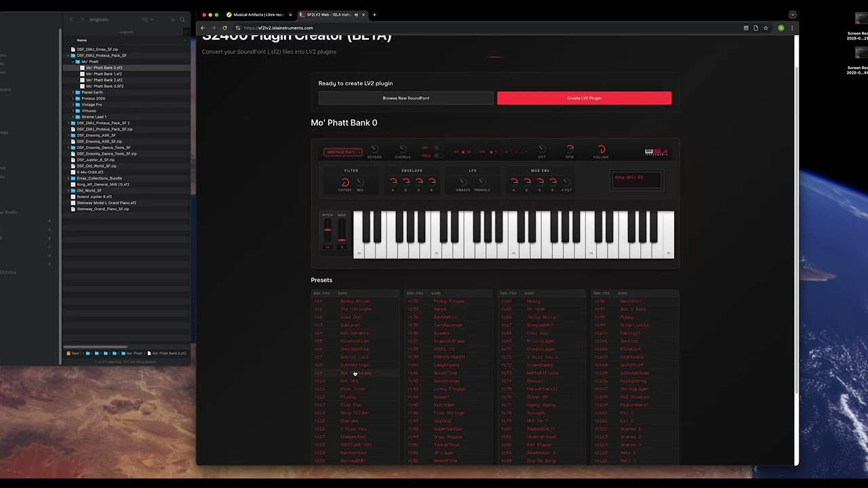Switch to the Musical Artifacts browser tab
868x488 pixels.
coord(259,14)
